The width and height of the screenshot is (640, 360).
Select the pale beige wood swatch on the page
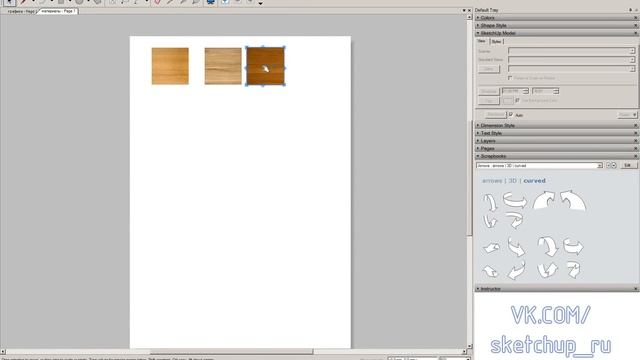223,66
